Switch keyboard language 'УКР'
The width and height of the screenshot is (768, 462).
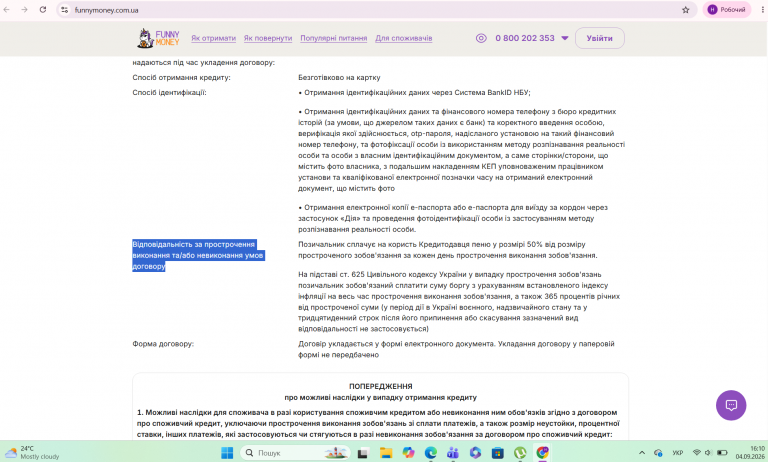tap(678, 453)
